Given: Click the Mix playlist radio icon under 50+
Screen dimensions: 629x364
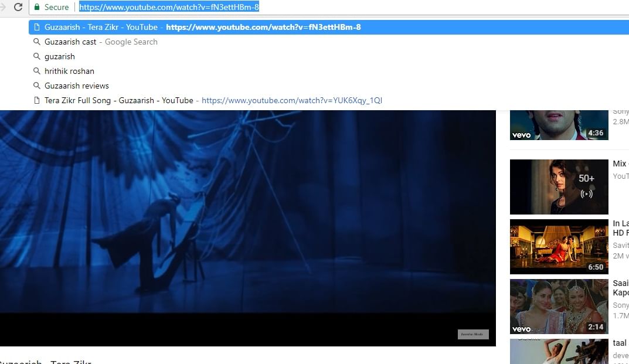Looking at the screenshot, I should tap(586, 193).
